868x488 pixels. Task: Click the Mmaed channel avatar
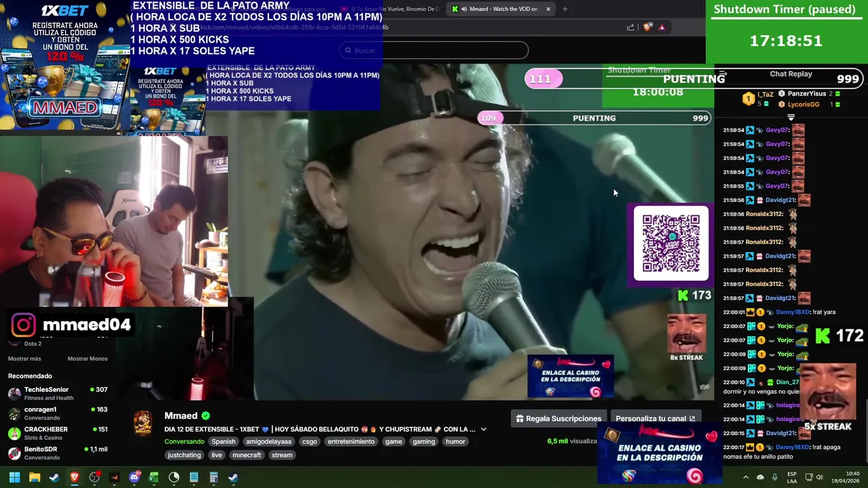[142, 422]
